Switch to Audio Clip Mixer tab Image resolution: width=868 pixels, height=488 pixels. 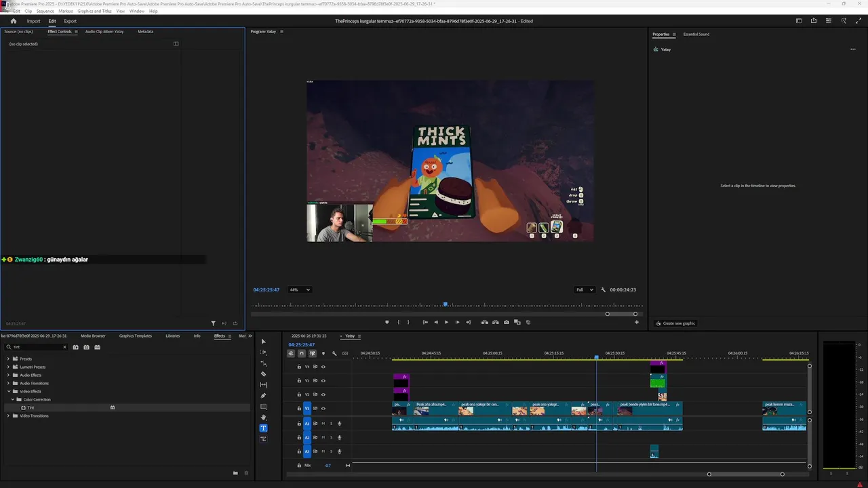coord(104,31)
